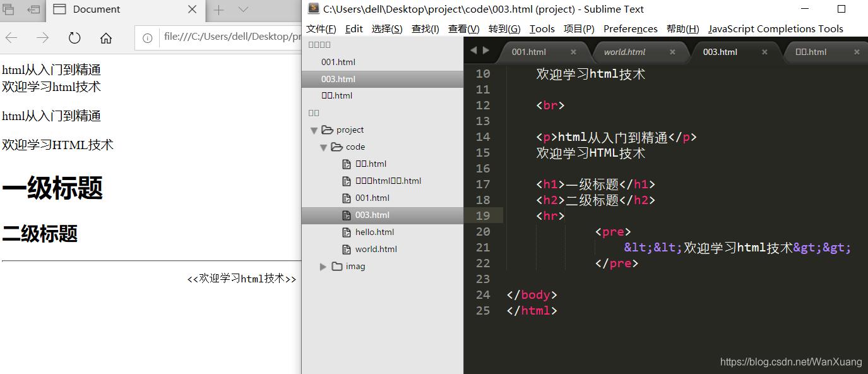Collapse the project folder tree
Viewport: 868px width, 374px height.
click(314, 130)
